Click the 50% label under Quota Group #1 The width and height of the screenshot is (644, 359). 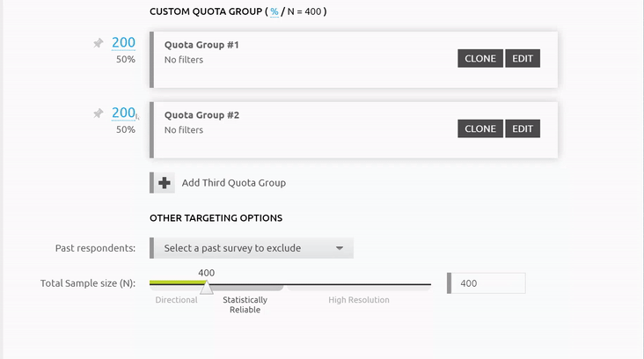pyautogui.click(x=125, y=60)
